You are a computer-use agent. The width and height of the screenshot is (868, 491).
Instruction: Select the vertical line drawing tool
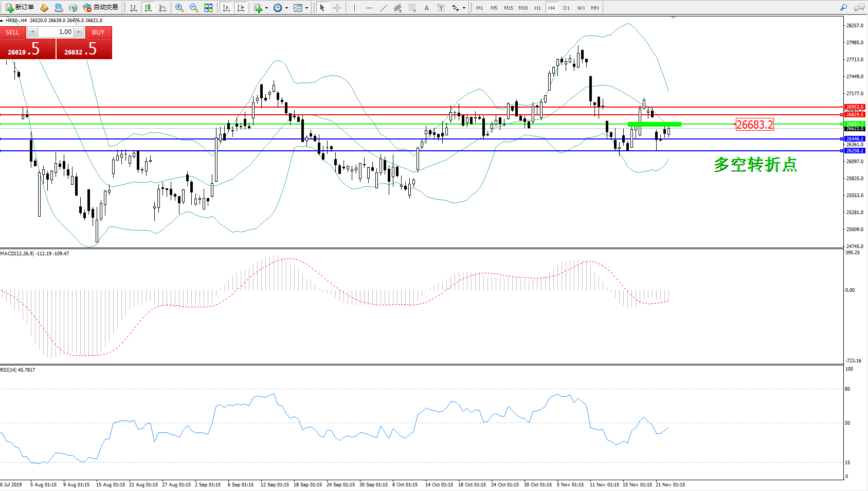tap(354, 8)
